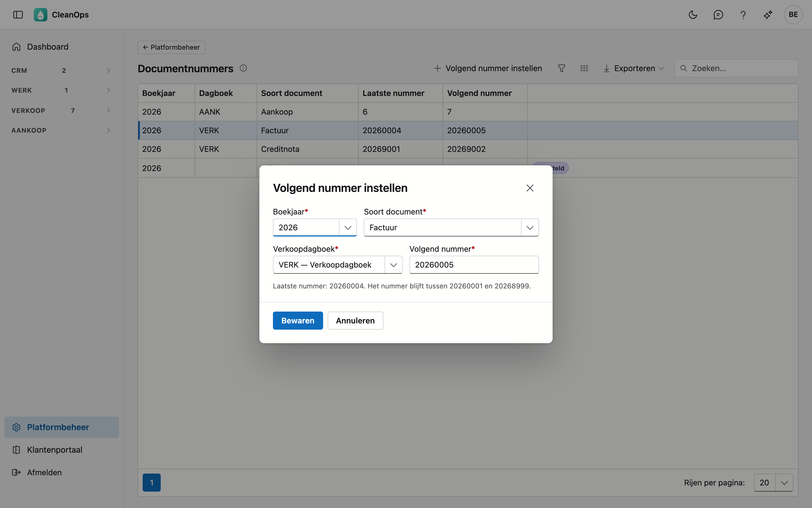Close the Volgend nummer instellen dialog
Viewport: 812px width, 508px height.
coord(530,188)
